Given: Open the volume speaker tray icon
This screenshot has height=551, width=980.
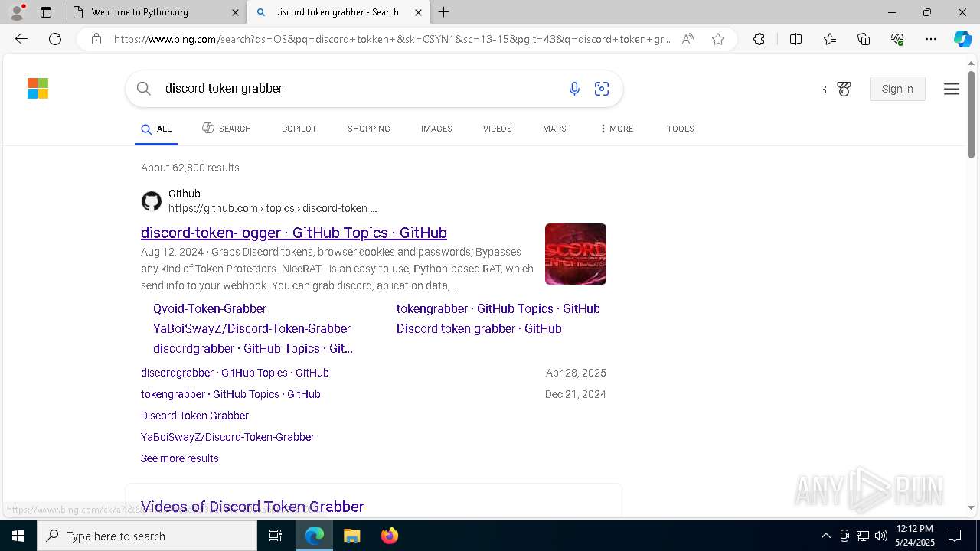Looking at the screenshot, I should pos(881,536).
